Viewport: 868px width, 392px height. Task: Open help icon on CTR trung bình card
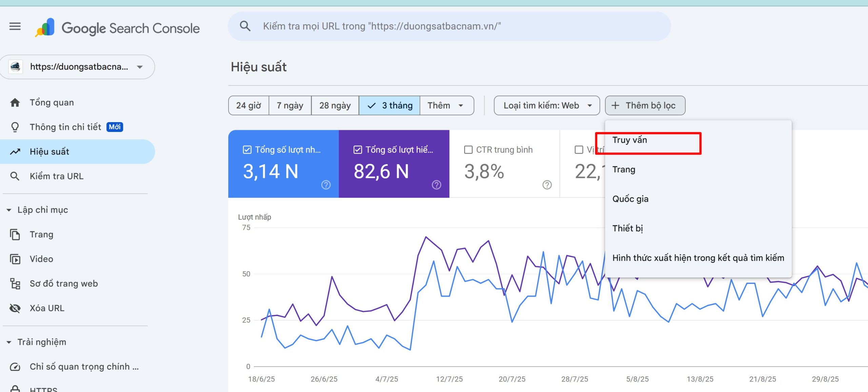[547, 185]
